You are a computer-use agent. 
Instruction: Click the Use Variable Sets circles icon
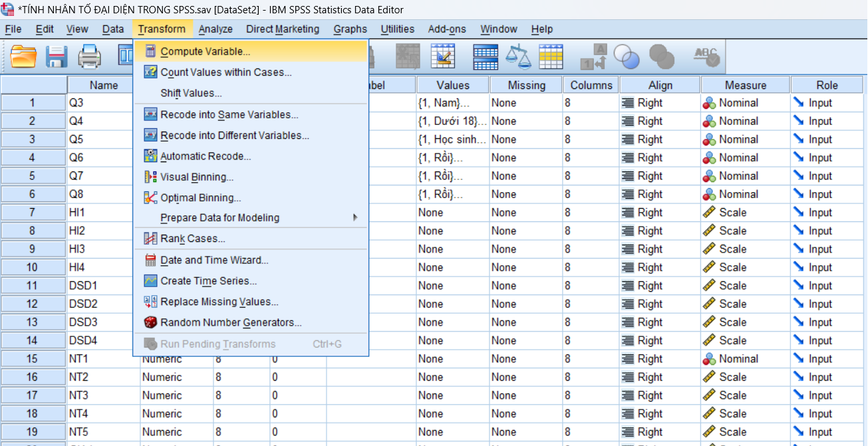(x=627, y=56)
